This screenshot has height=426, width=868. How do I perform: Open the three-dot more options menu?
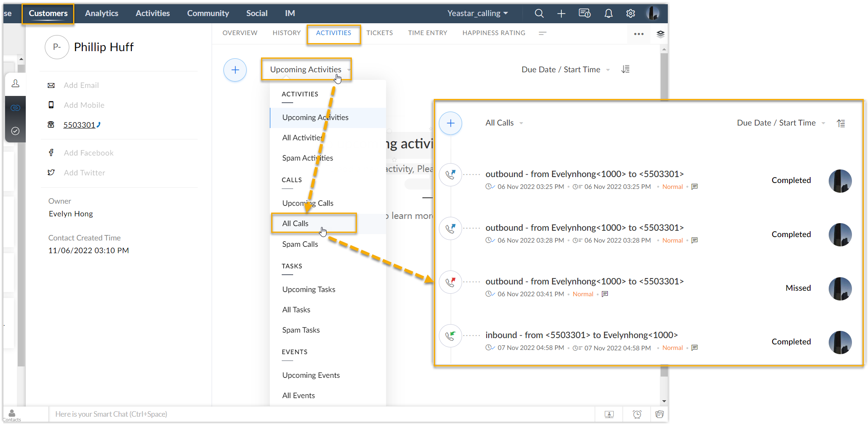[639, 34]
